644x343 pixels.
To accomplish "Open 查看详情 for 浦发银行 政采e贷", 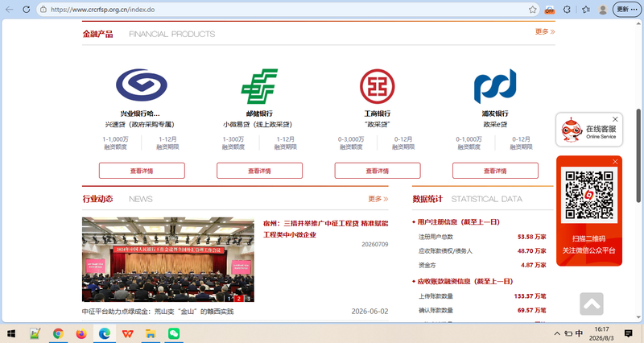I will pos(495,171).
